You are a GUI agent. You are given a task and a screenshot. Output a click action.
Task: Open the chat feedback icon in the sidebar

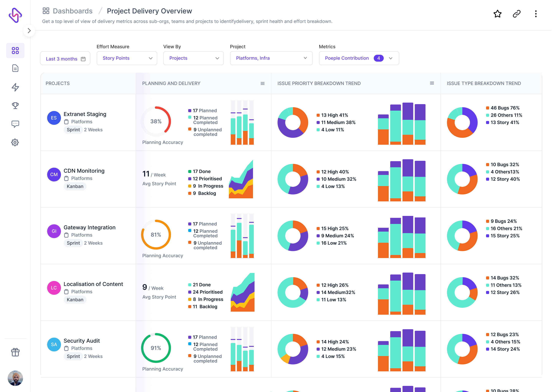(15, 124)
